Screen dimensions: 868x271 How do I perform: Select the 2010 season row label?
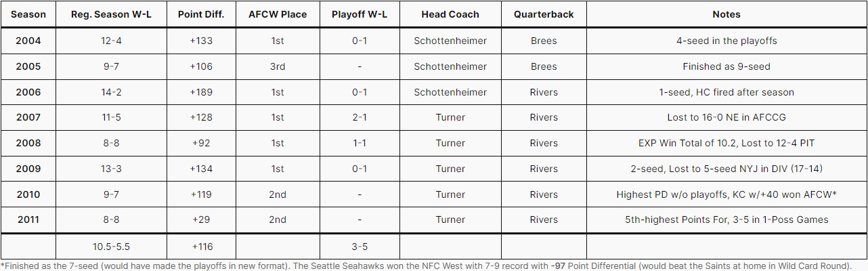point(28,194)
